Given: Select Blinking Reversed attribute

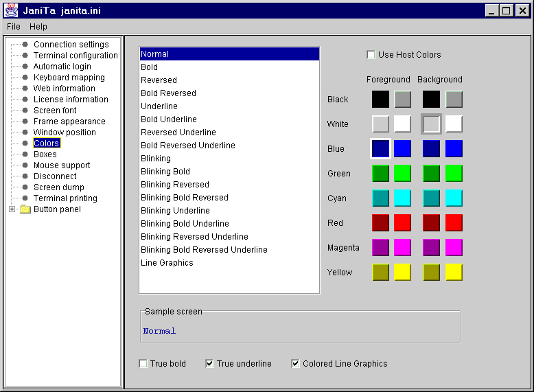Looking at the screenshot, I should 229,185.
